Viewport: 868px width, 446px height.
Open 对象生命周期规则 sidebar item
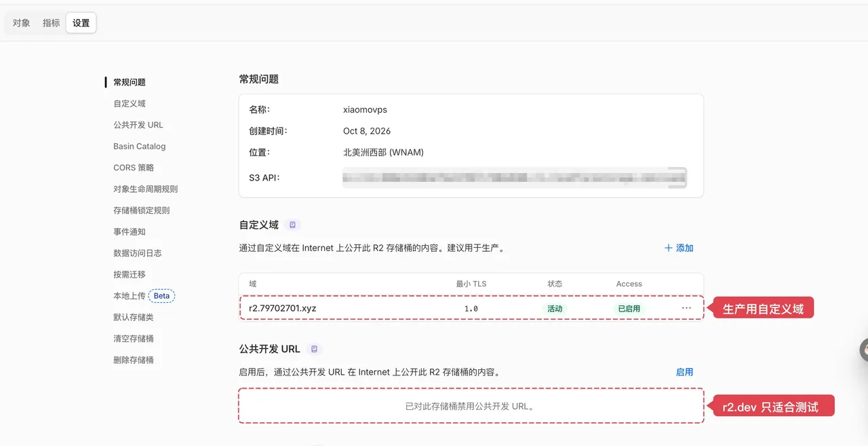tap(146, 189)
